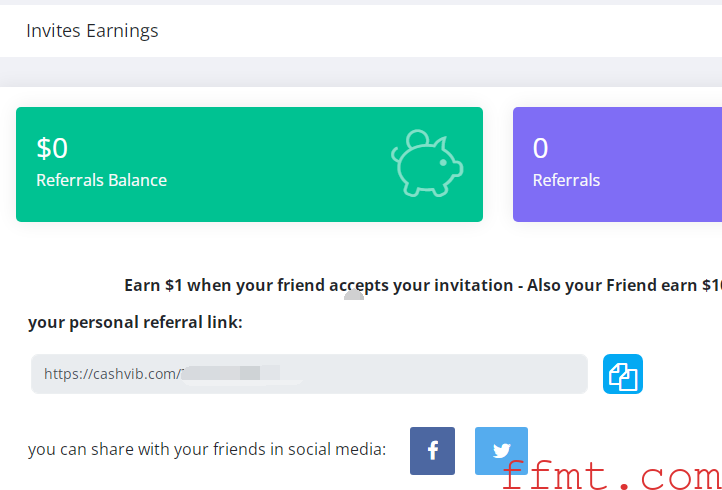Click the Earn $1 invitation promo text

[x=423, y=285]
